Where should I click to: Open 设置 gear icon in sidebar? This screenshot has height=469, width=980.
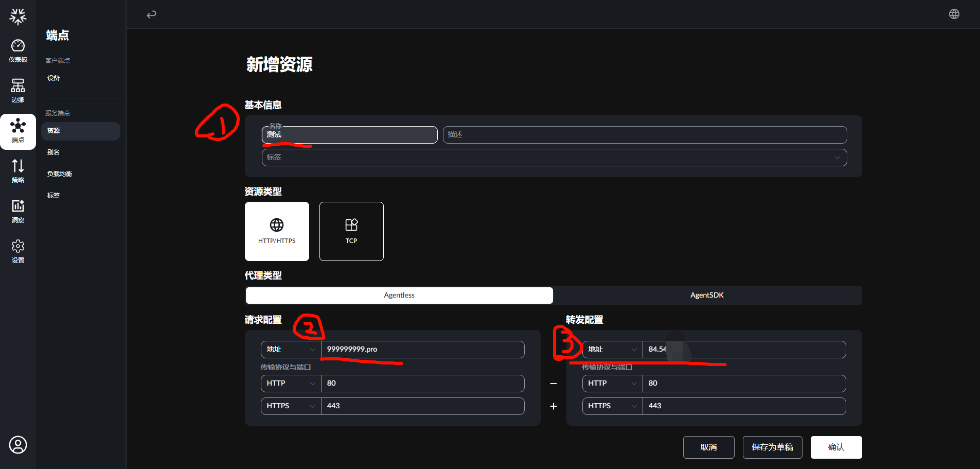point(18,246)
